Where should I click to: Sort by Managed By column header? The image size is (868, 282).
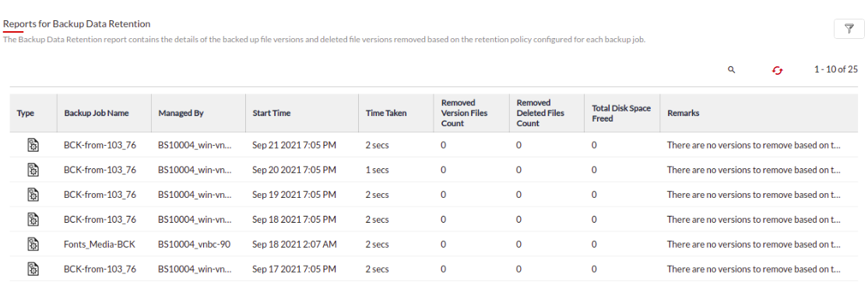point(181,113)
